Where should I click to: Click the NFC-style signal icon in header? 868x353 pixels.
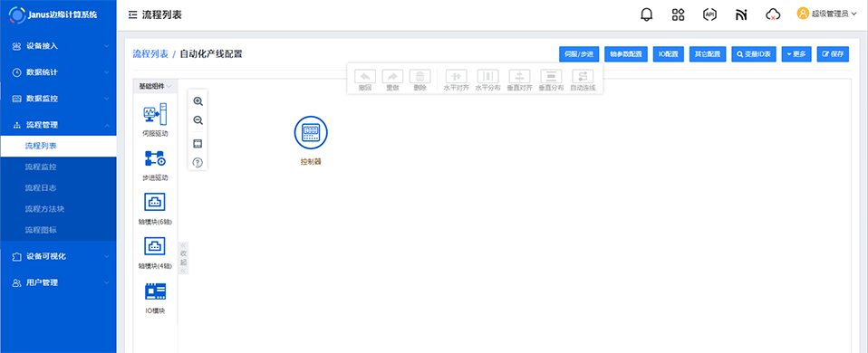[741, 15]
